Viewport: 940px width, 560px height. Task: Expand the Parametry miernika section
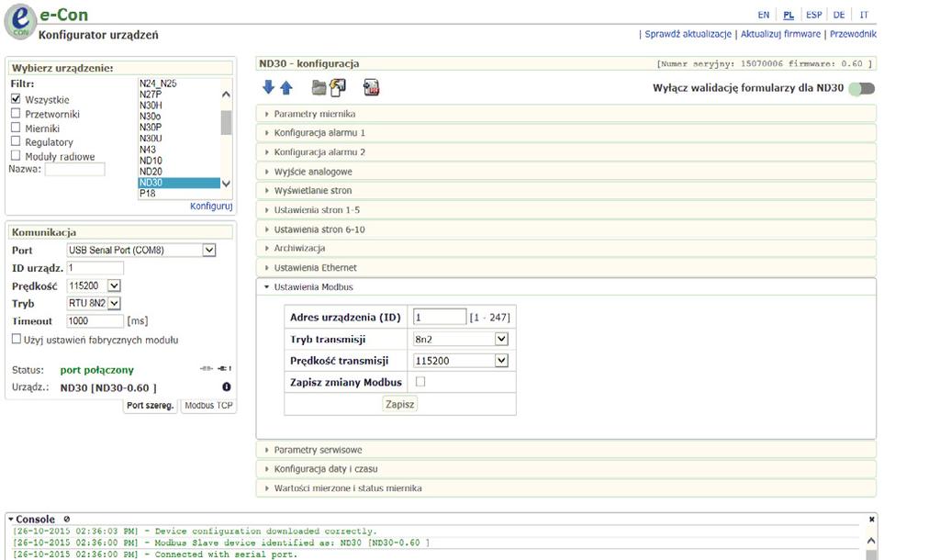pyautogui.click(x=565, y=113)
